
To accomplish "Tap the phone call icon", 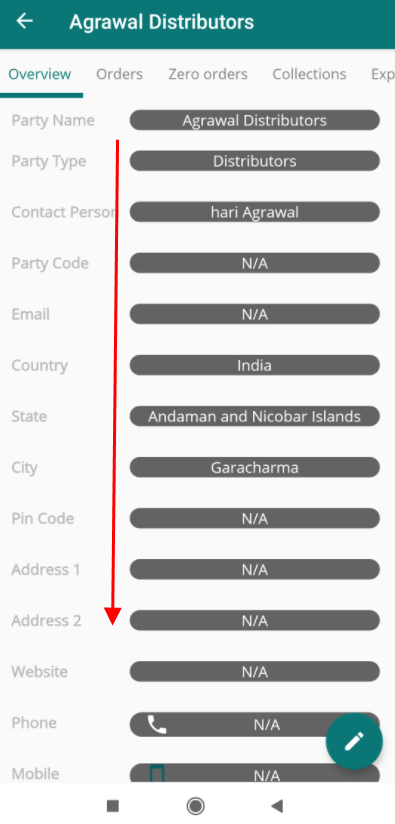I will 157,724.
